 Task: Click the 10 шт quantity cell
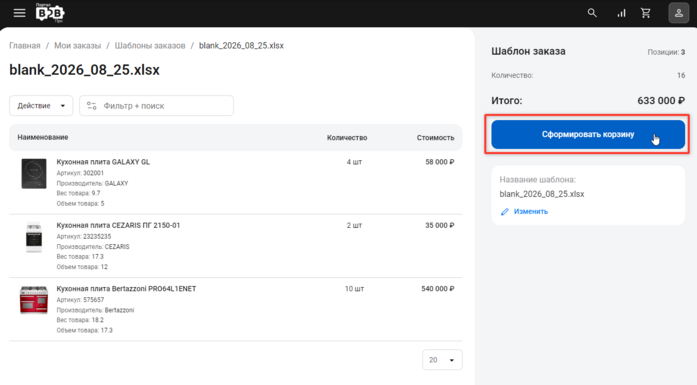click(354, 289)
